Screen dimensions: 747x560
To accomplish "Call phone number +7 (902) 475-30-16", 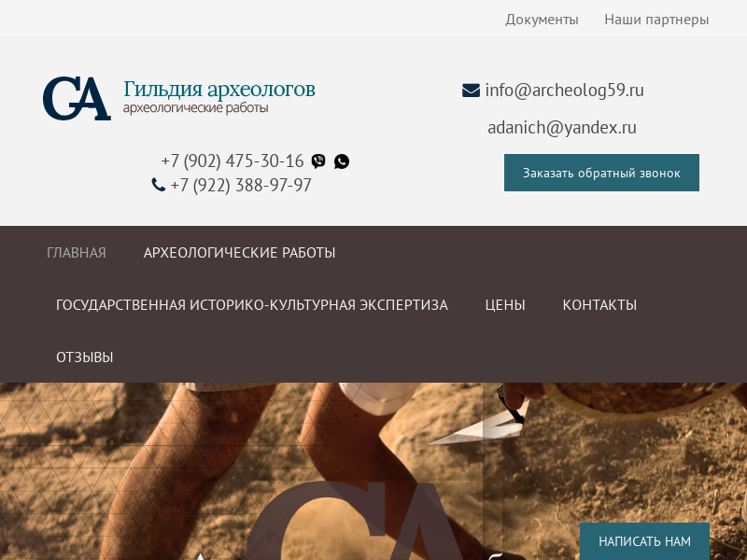I will (232, 161).
